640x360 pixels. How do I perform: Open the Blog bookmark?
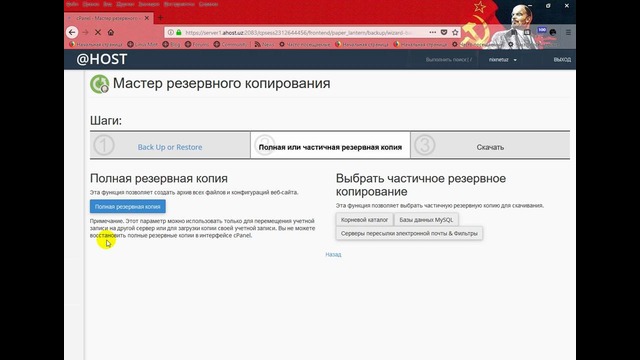(171, 44)
